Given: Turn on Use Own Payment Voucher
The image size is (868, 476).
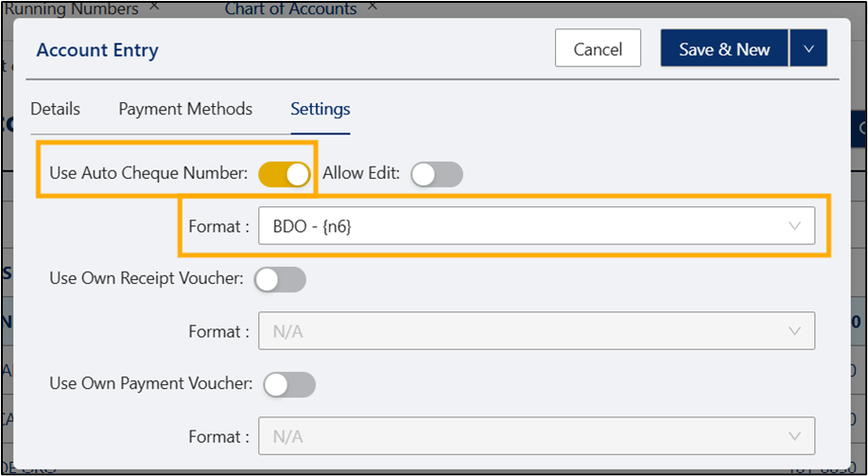Looking at the screenshot, I should (x=289, y=385).
